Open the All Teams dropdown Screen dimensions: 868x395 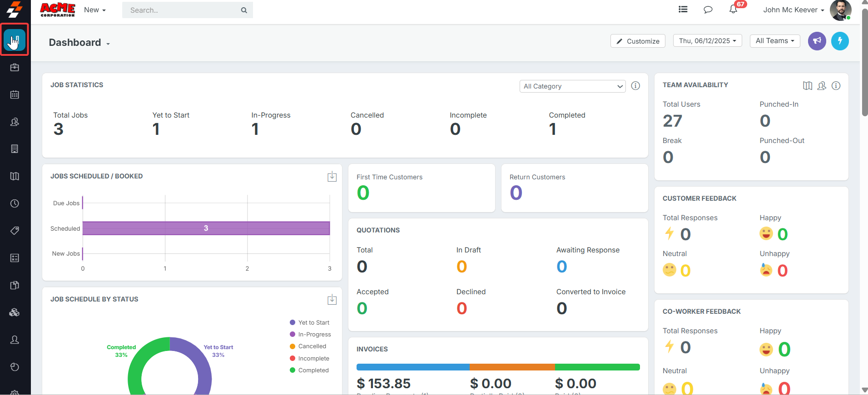pos(774,41)
